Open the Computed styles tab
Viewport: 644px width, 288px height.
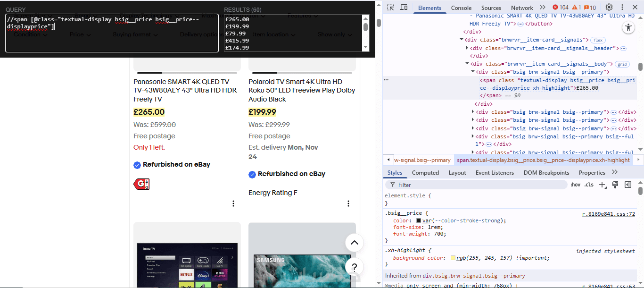tap(425, 172)
